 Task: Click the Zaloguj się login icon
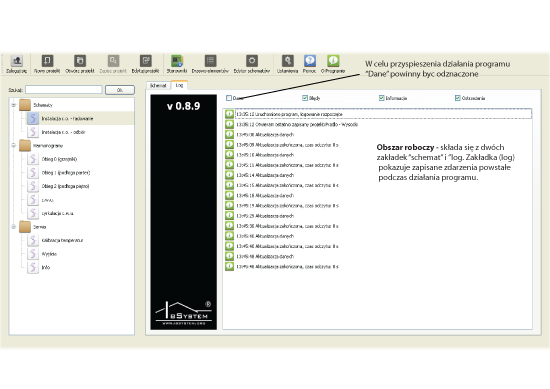[16, 61]
